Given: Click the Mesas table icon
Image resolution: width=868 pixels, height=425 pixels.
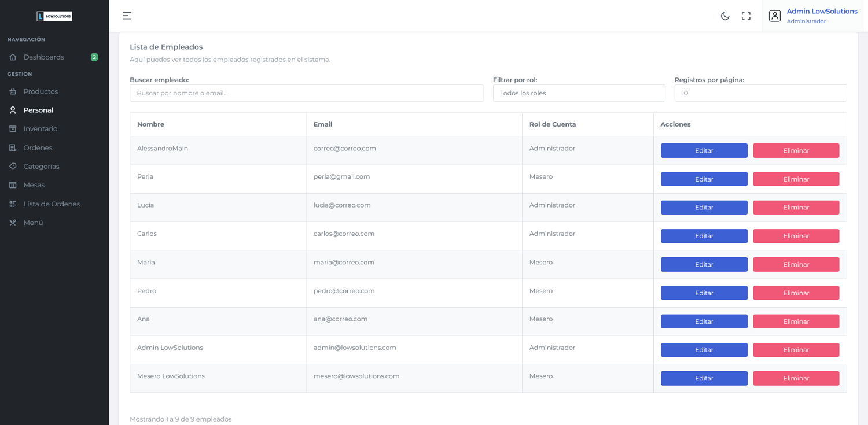Looking at the screenshot, I should tap(13, 185).
